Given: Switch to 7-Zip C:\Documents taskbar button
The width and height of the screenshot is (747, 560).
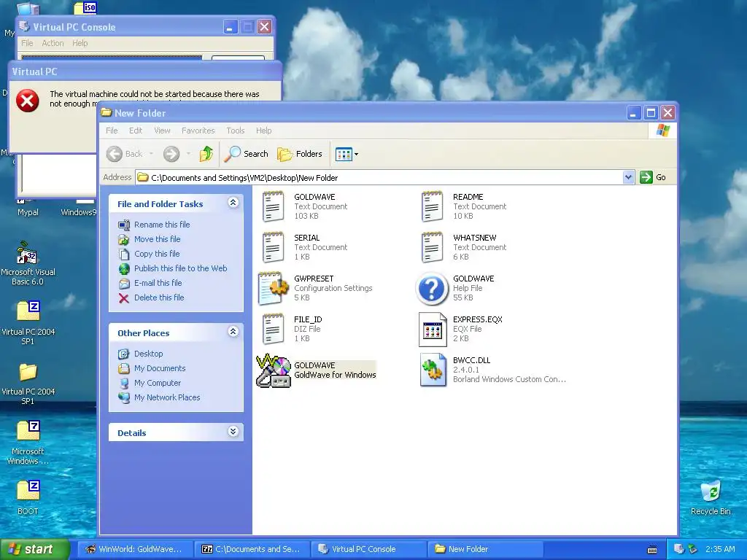Looking at the screenshot, I should [252, 549].
